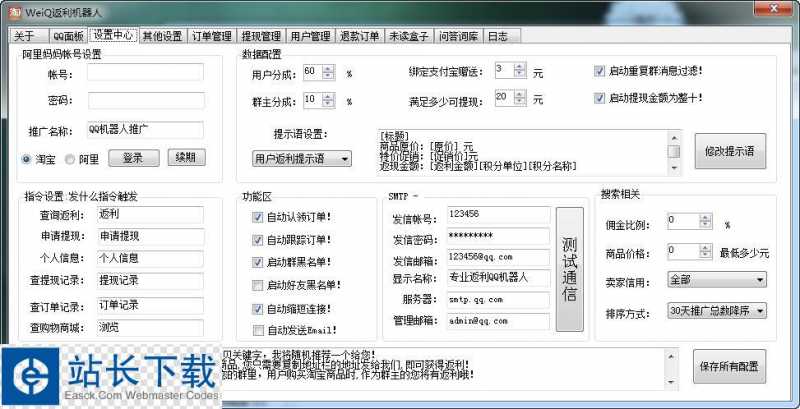Click the WeiQ app icon in title bar
The height and width of the screenshot is (409, 800).
[17, 11]
